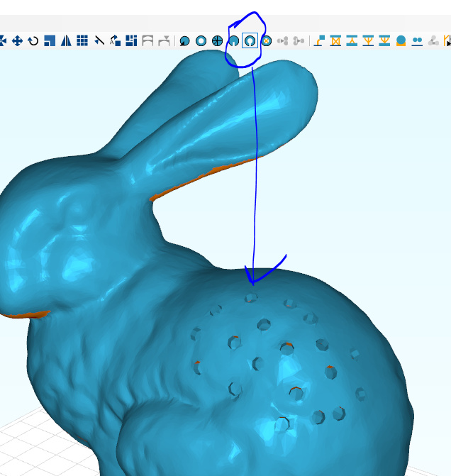The image size is (451, 476).
Task: Click the highlighted boxed dig-hole icon
Action: [250, 40]
